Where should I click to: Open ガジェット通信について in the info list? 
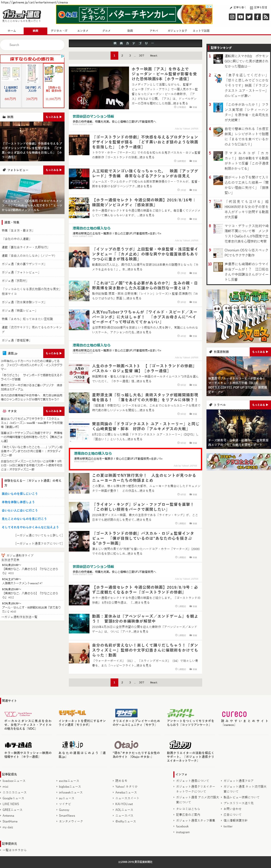(192, 781)
